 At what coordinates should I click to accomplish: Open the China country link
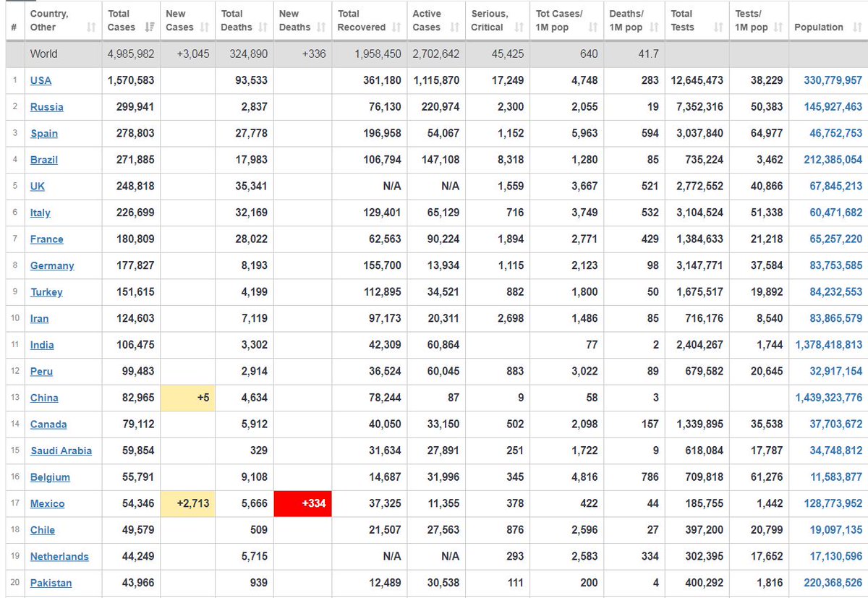44,398
